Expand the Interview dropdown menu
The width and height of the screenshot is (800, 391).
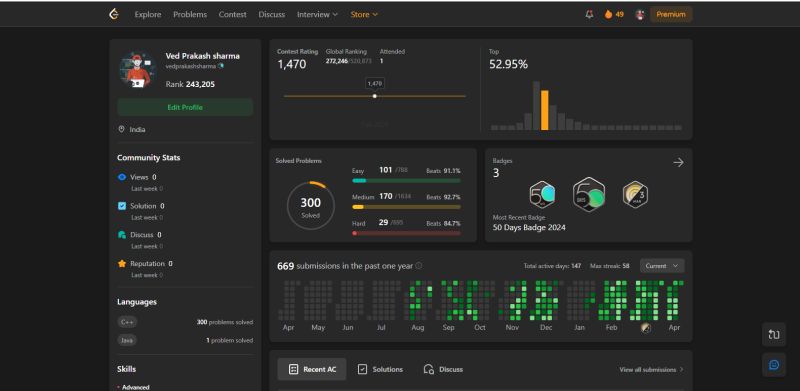pyautogui.click(x=317, y=14)
